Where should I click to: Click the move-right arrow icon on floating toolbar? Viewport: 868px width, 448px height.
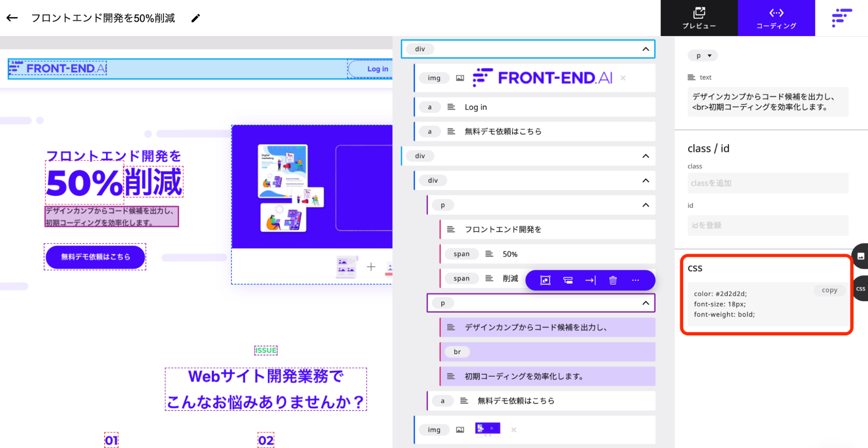(590, 280)
